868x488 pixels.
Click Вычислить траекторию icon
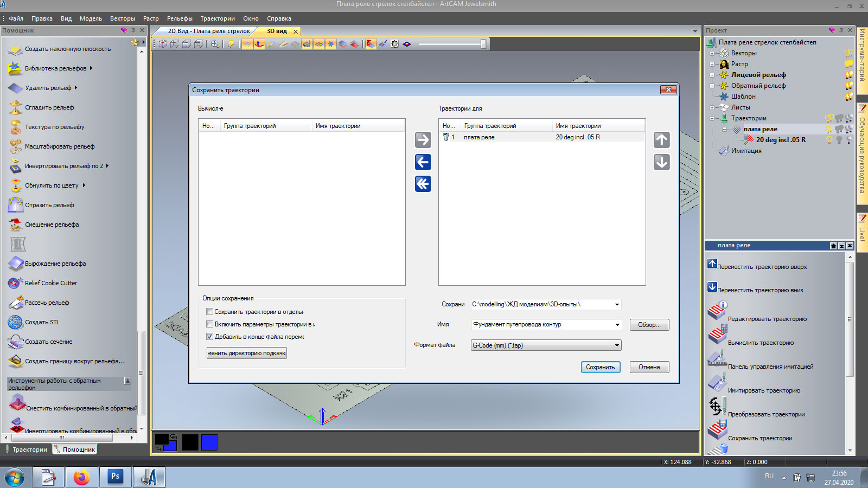[717, 334]
